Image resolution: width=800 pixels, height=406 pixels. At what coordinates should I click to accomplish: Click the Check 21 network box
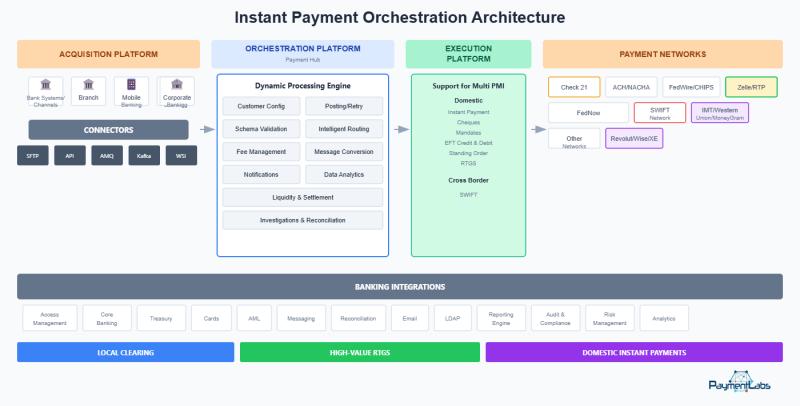pos(574,87)
